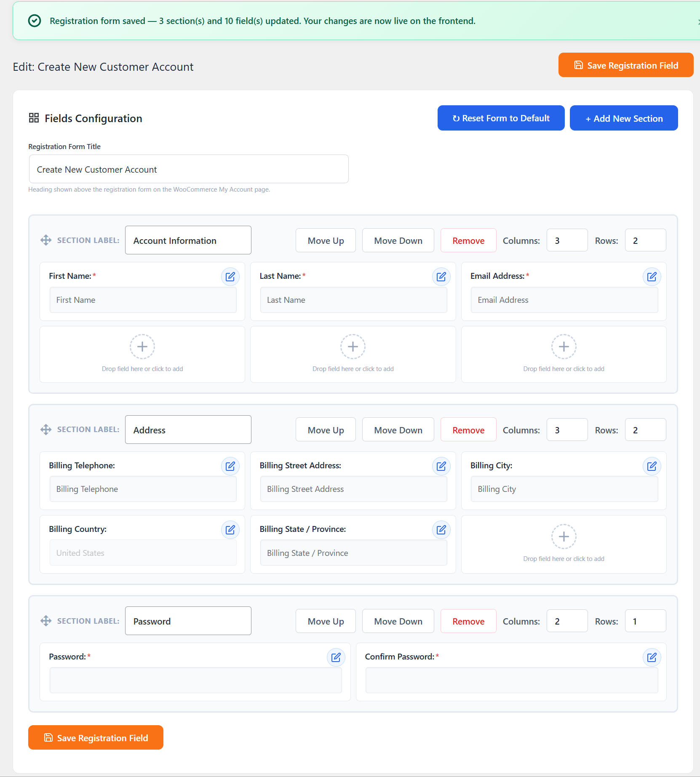Edit the Account Information section label input
Image resolution: width=700 pixels, height=777 pixels.
point(188,240)
